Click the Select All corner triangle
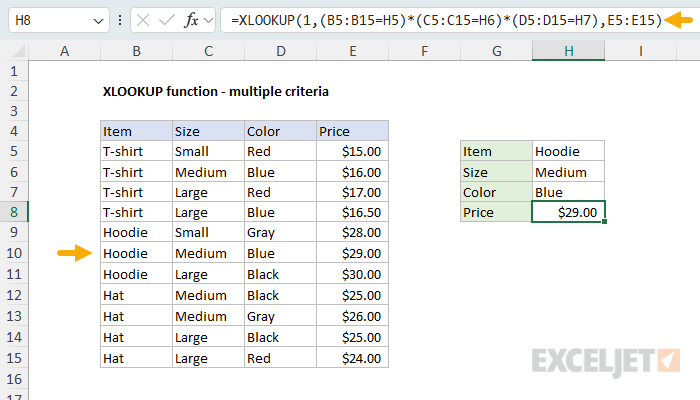 18,51
